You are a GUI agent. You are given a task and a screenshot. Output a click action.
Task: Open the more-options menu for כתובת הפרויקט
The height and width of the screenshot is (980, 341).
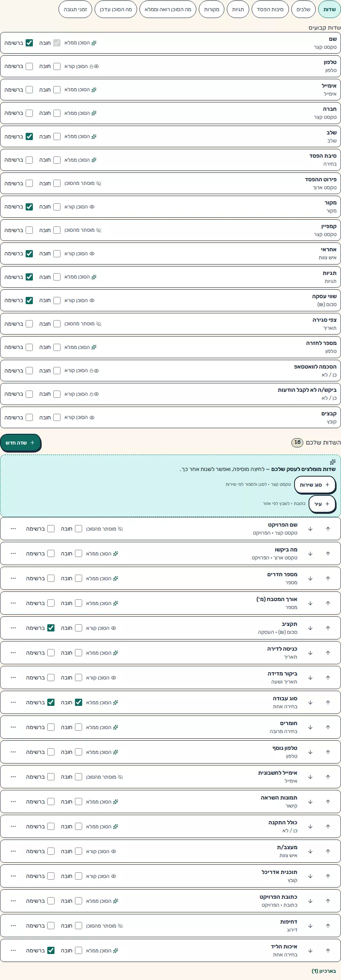13,901
